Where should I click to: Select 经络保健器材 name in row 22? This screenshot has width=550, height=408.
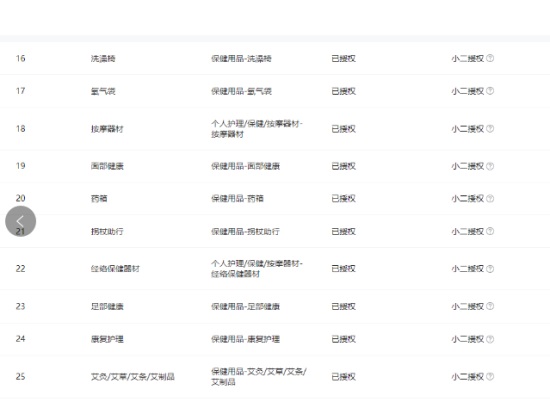point(115,269)
